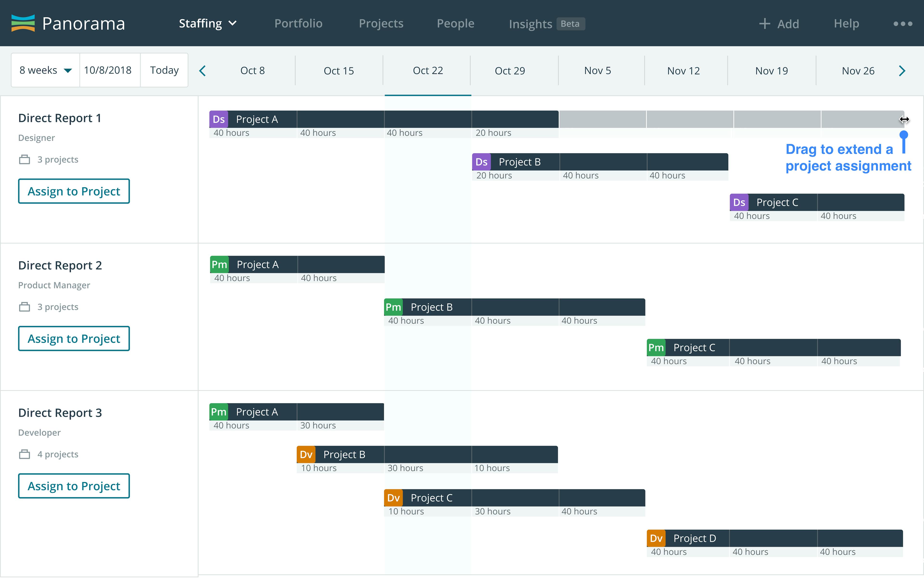Open the Projects tab
This screenshot has height=578, width=924.
pyautogui.click(x=381, y=23)
